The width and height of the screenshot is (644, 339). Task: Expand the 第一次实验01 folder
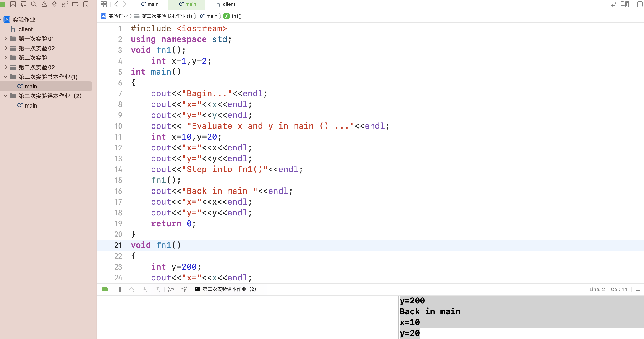pyautogui.click(x=6, y=39)
